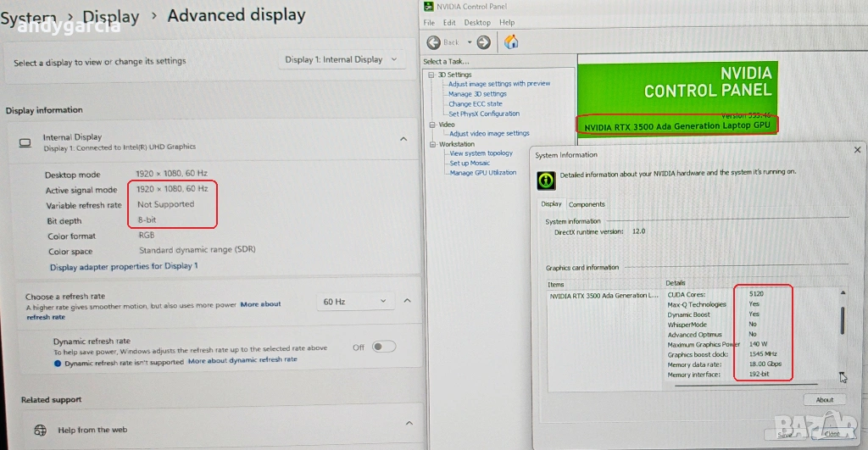
Task: Click the green System Information dialog icon
Action: 547,180
